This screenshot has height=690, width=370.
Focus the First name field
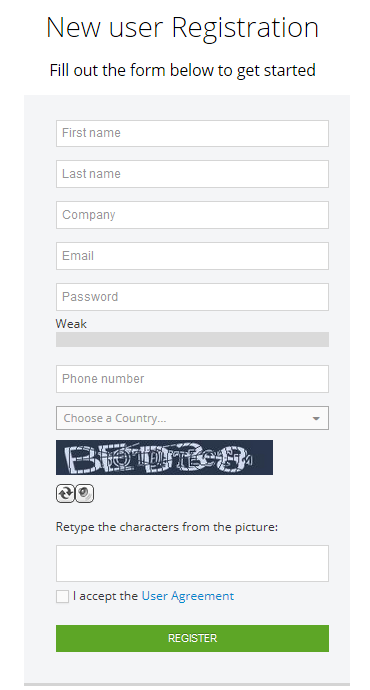pyautogui.click(x=192, y=133)
